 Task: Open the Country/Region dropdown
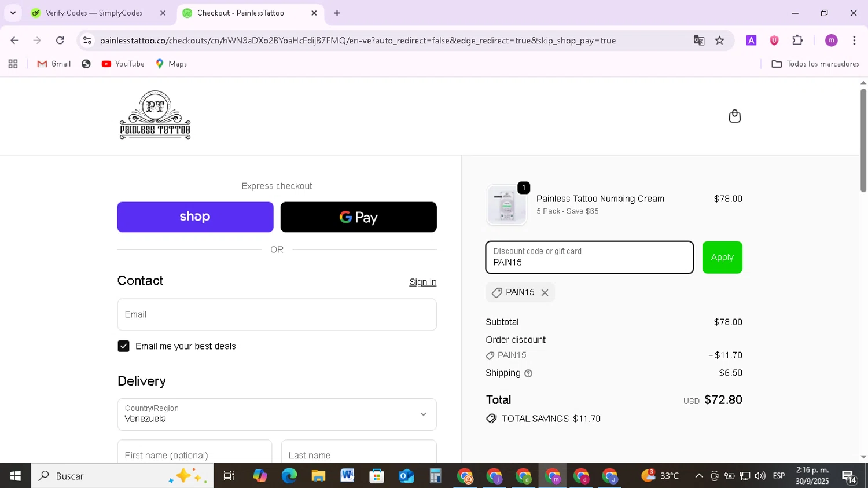pos(277,414)
